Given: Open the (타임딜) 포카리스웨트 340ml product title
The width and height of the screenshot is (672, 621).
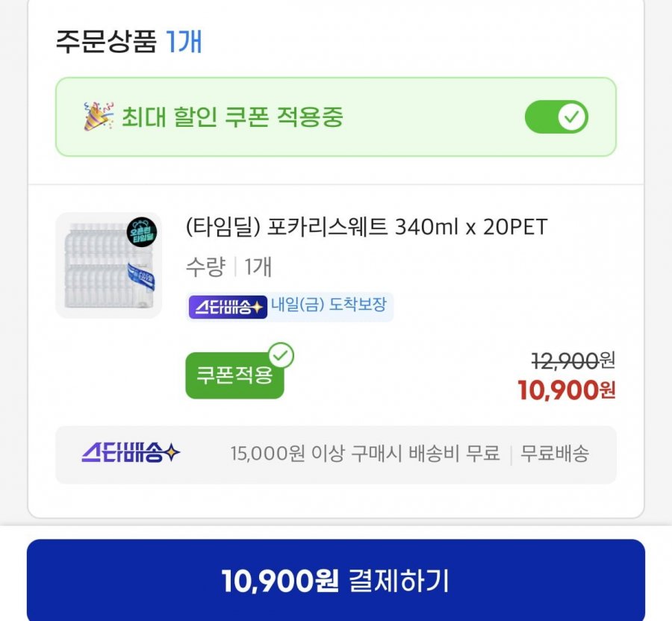Looking at the screenshot, I should pyautogui.click(x=366, y=227).
